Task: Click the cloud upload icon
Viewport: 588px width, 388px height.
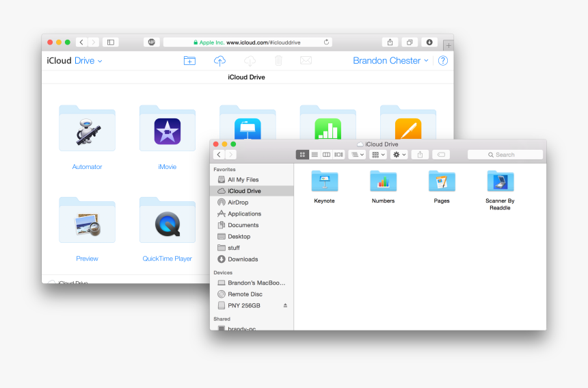Action: click(219, 60)
